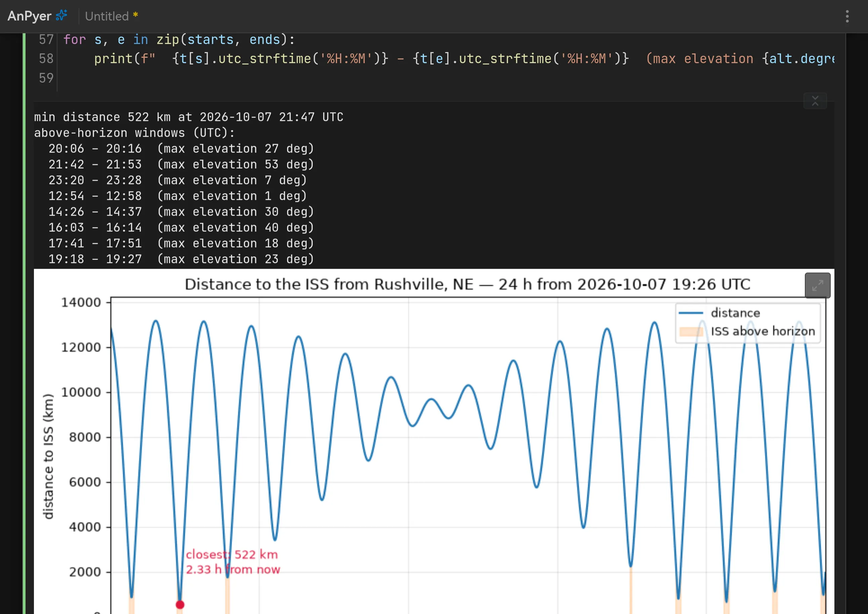
Task: Click the orange ISS above horizon swatch
Action: [x=691, y=332]
